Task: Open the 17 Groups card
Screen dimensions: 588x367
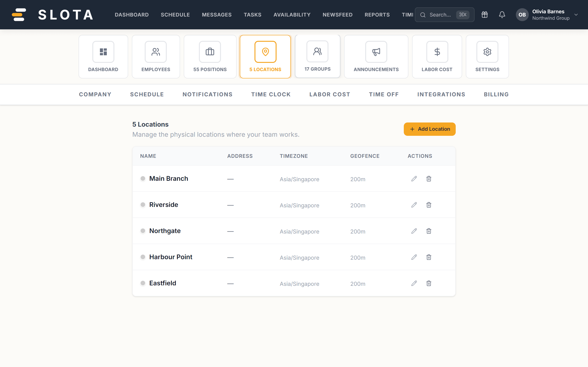Action: (317, 56)
